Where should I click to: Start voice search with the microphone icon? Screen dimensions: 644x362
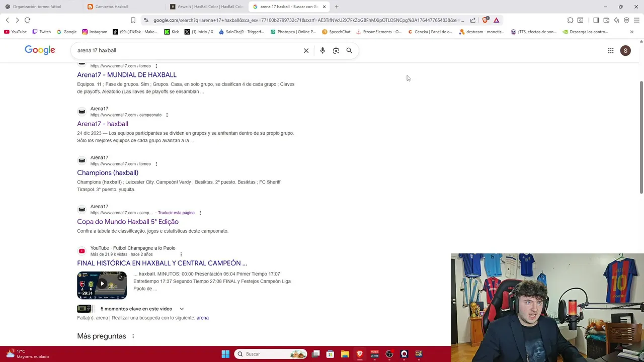click(x=323, y=50)
